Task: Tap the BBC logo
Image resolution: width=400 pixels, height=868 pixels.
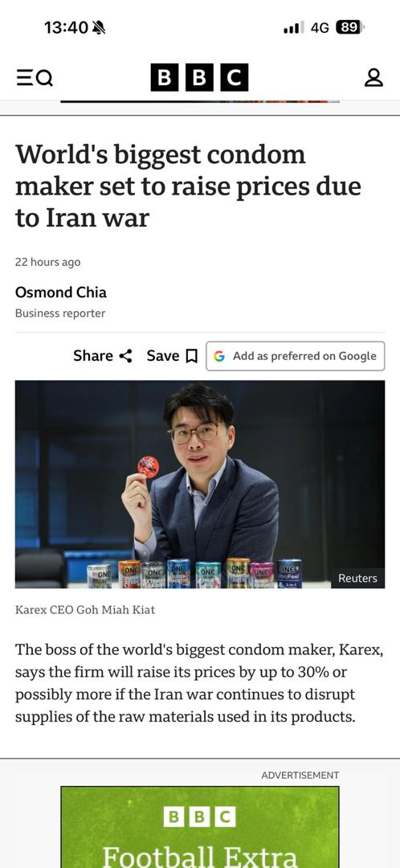Action: (199, 77)
